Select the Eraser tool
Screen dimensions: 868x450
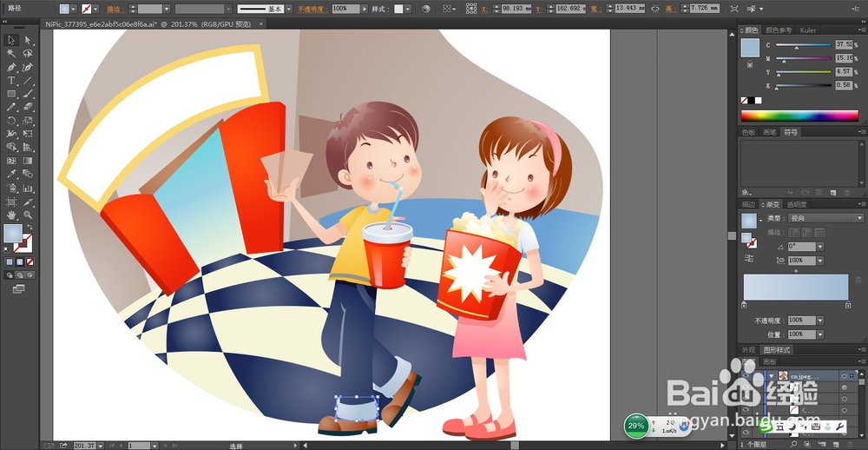click(x=28, y=107)
